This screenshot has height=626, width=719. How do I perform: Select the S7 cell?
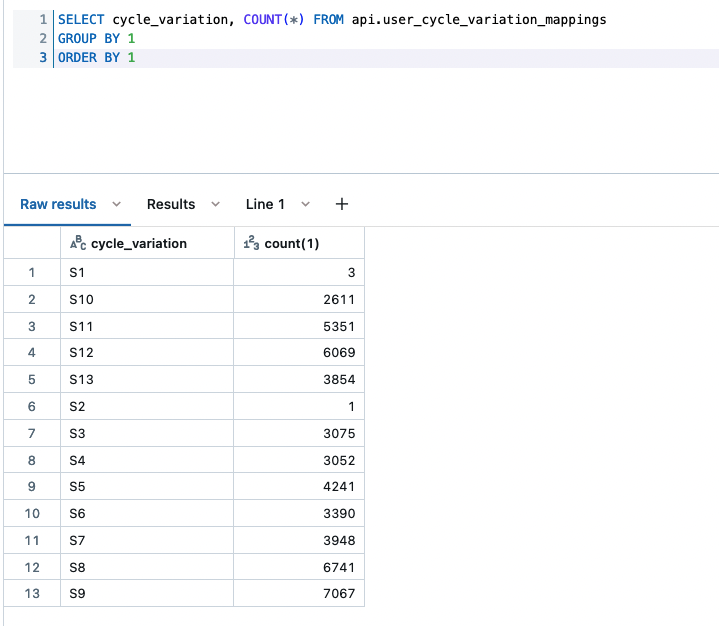(x=147, y=540)
